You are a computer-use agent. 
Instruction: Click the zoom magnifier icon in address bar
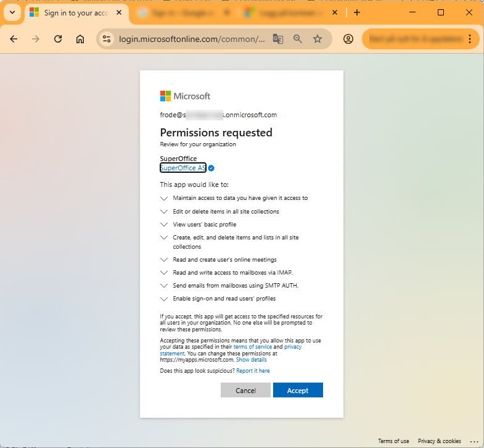[x=298, y=39]
